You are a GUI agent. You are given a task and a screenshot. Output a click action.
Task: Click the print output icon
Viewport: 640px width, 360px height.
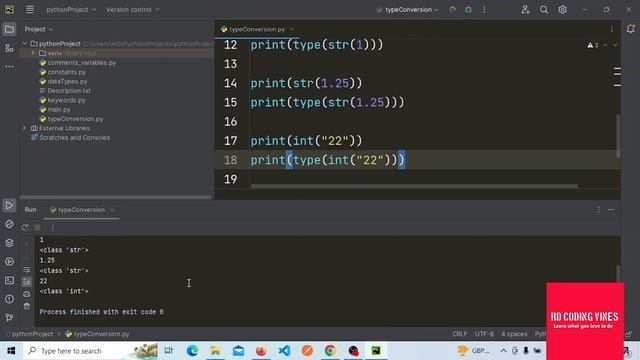(27, 294)
